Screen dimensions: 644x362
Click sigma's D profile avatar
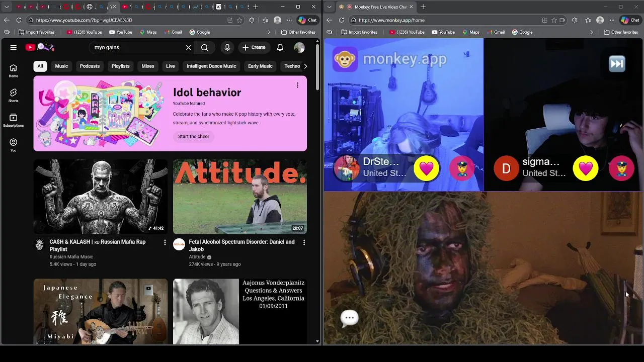[x=506, y=168]
